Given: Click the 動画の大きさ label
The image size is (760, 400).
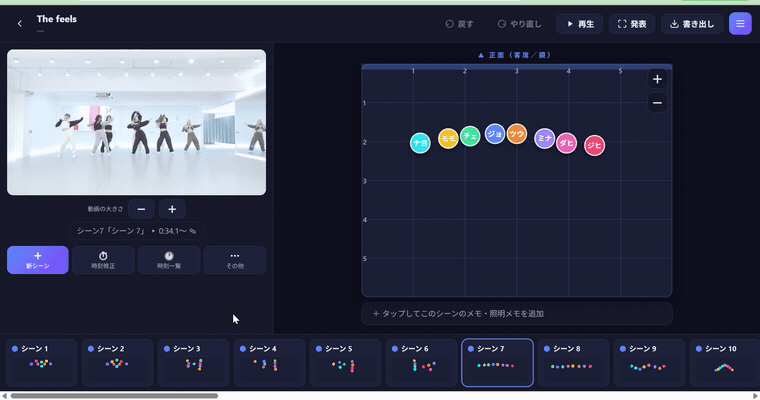Looking at the screenshot, I should [x=105, y=209].
